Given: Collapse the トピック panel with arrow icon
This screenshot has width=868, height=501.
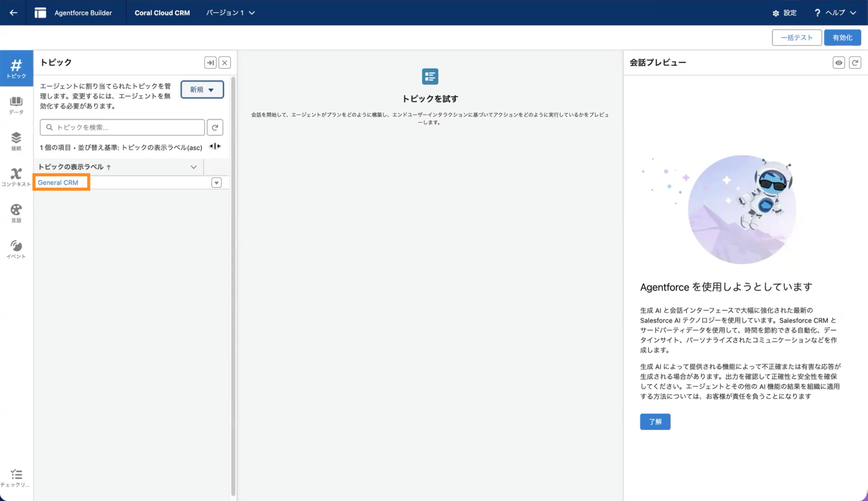Looking at the screenshot, I should tap(210, 63).
